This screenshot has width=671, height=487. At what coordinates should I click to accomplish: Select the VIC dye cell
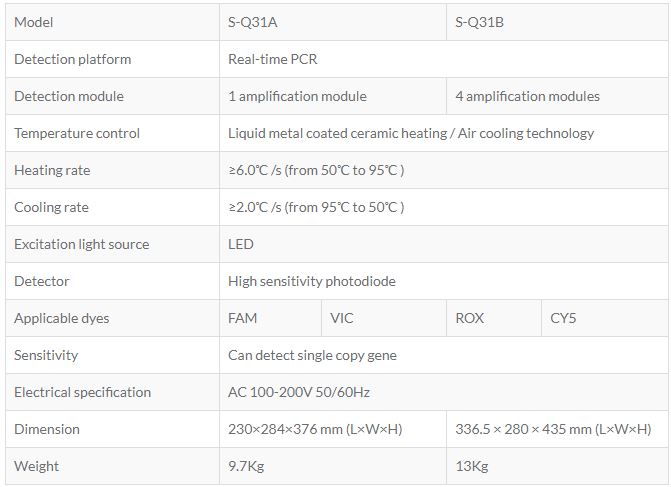pyautogui.click(x=342, y=318)
